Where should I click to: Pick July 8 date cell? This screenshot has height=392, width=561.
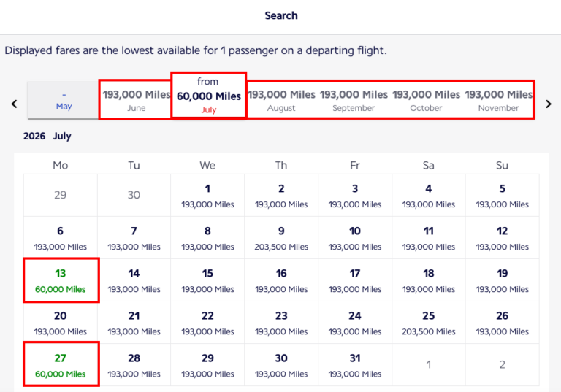(x=207, y=238)
